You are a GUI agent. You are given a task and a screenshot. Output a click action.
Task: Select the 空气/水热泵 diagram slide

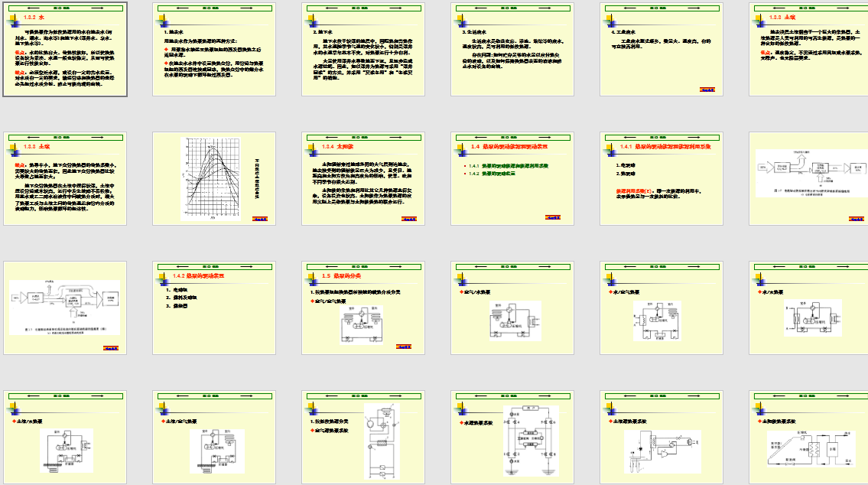pos(511,308)
